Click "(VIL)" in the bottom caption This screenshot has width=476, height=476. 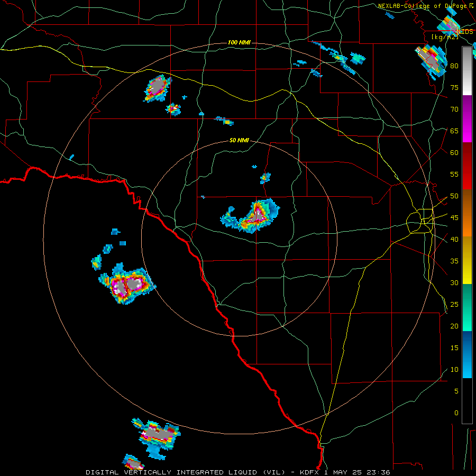[274, 472]
